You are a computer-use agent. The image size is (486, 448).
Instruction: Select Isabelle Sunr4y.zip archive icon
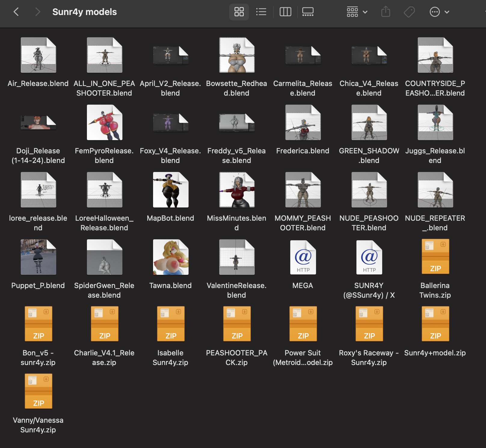click(x=171, y=324)
